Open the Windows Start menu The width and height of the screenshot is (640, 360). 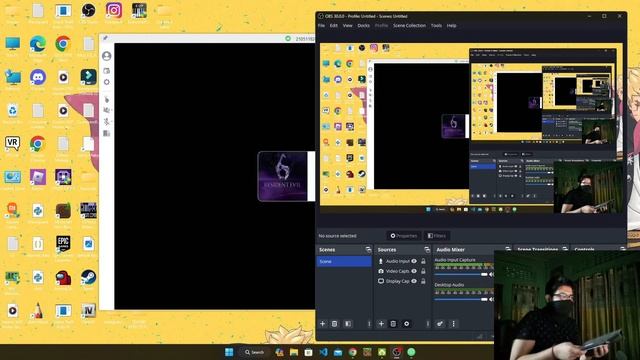tap(229, 352)
